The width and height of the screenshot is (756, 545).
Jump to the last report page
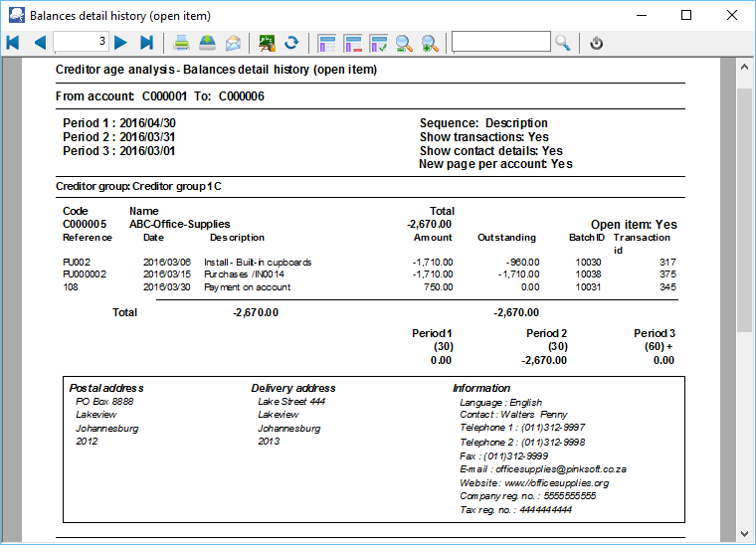point(147,43)
